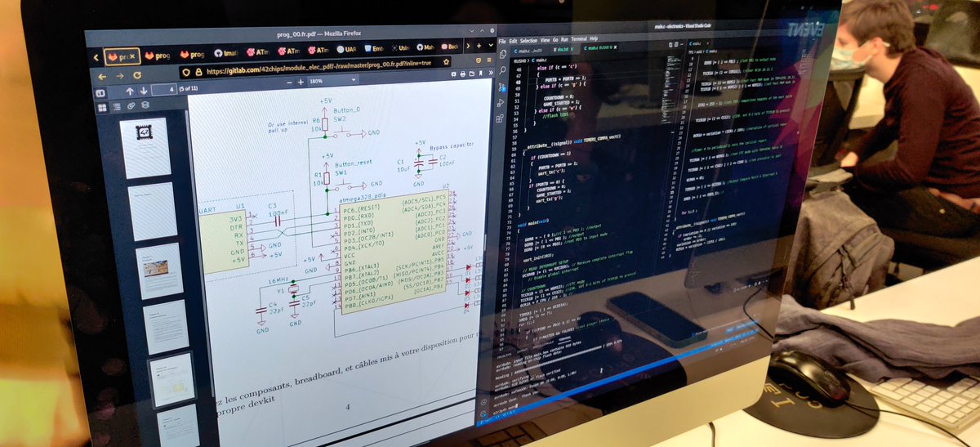
Task: Reload the page in Firefox
Action: (x=137, y=76)
